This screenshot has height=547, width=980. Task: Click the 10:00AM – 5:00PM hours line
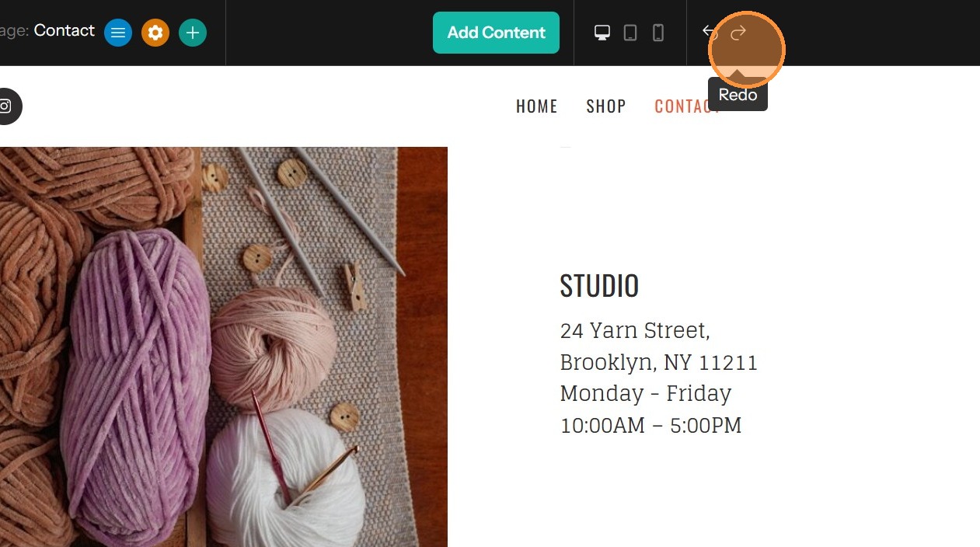650,426
